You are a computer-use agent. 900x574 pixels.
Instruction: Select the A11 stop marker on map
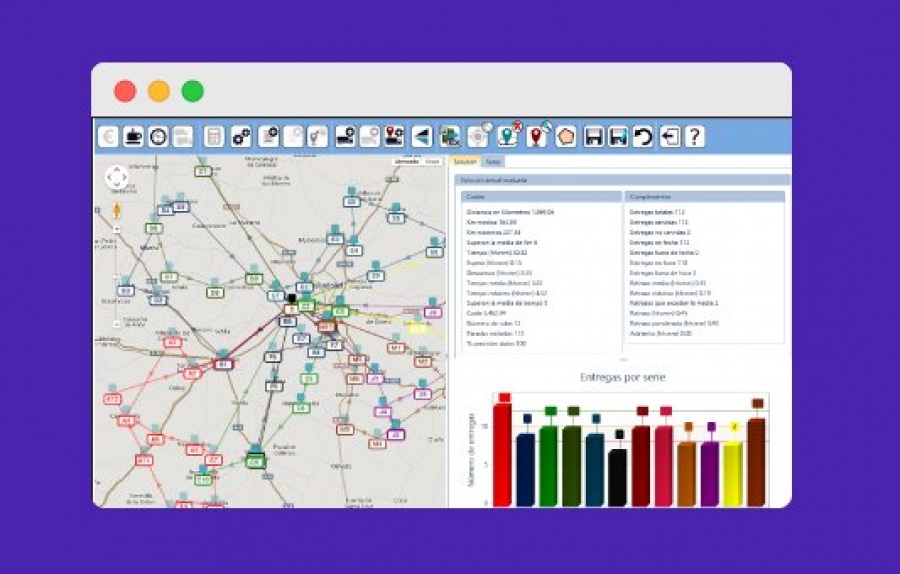click(144, 460)
